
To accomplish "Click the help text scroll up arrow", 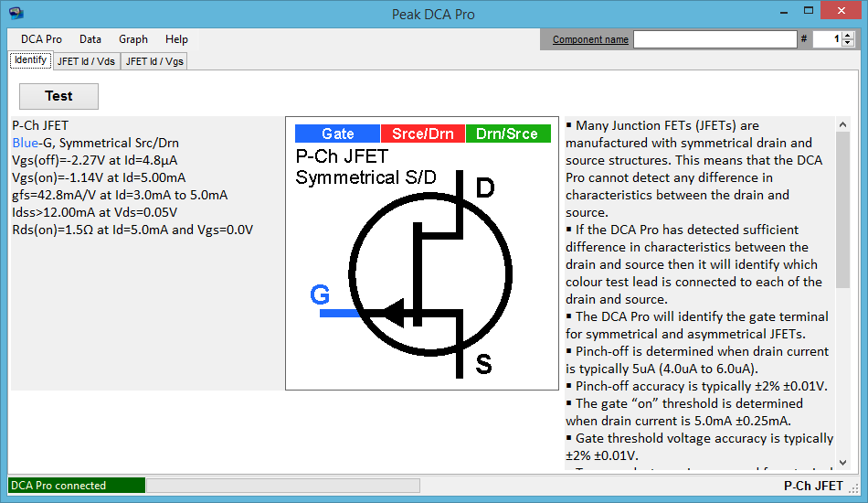I will pos(842,124).
